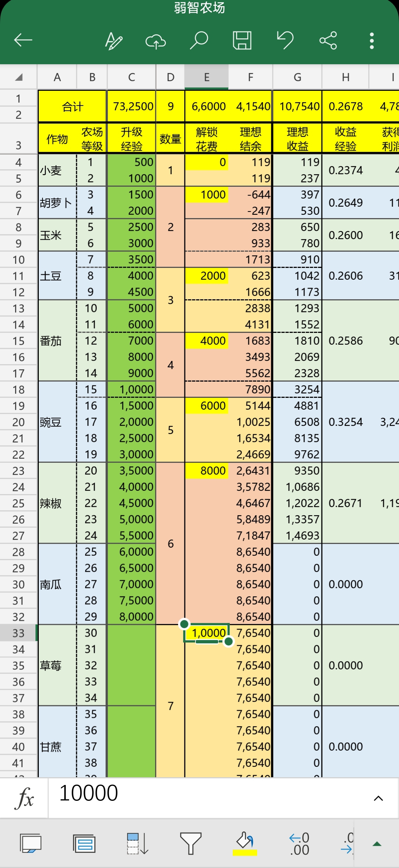Tap the 数量 header cell

coord(170,139)
